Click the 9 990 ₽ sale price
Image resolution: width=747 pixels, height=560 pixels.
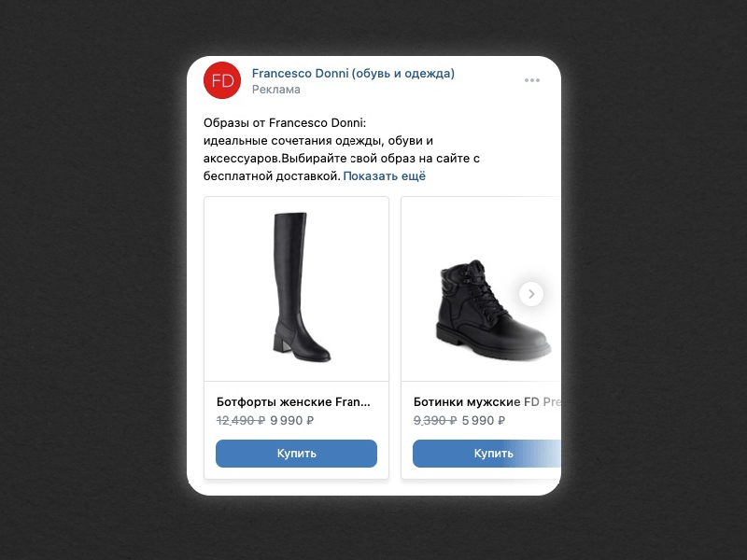tap(291, 421)
